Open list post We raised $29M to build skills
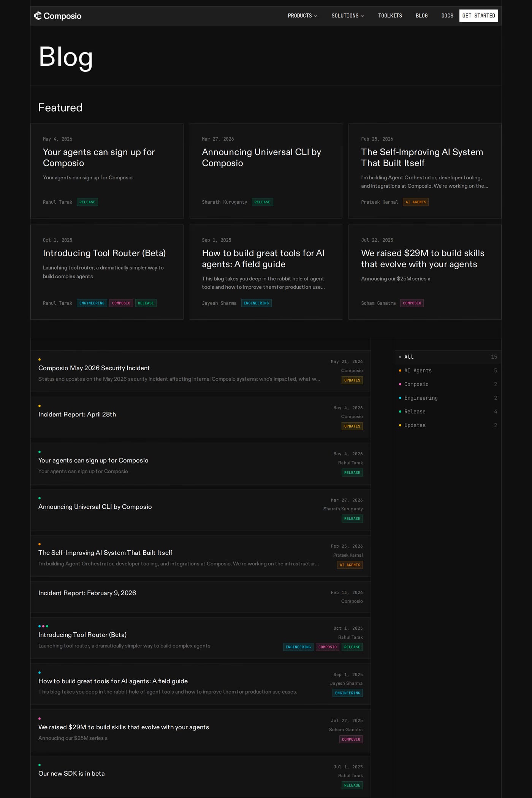 [x=200, y=730]
